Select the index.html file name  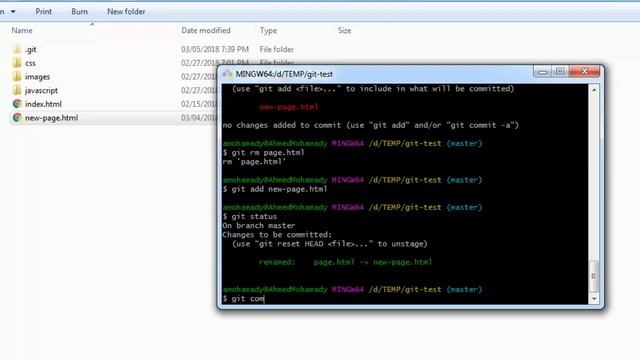43,104
